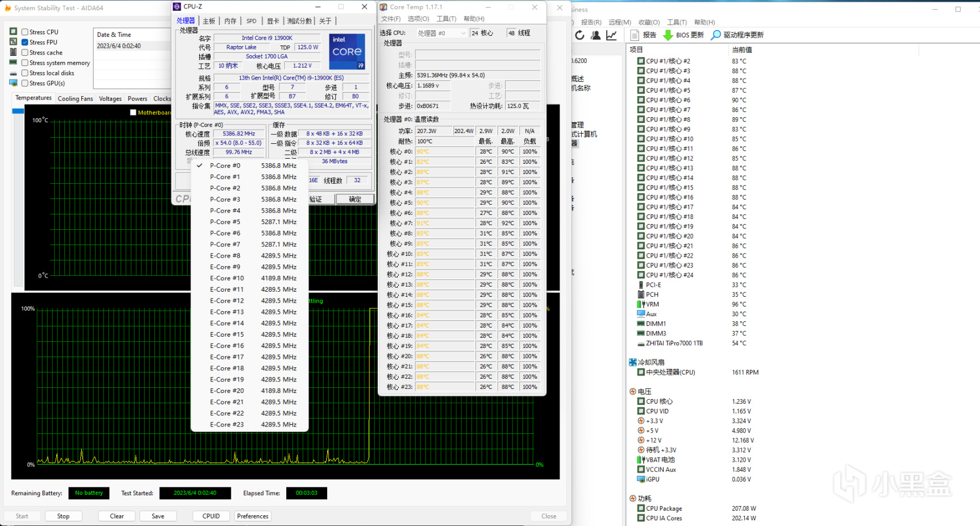Open the line graph icon in AIDA64 toolbar
Screen dimensions: 980x526
pos(611,35)
